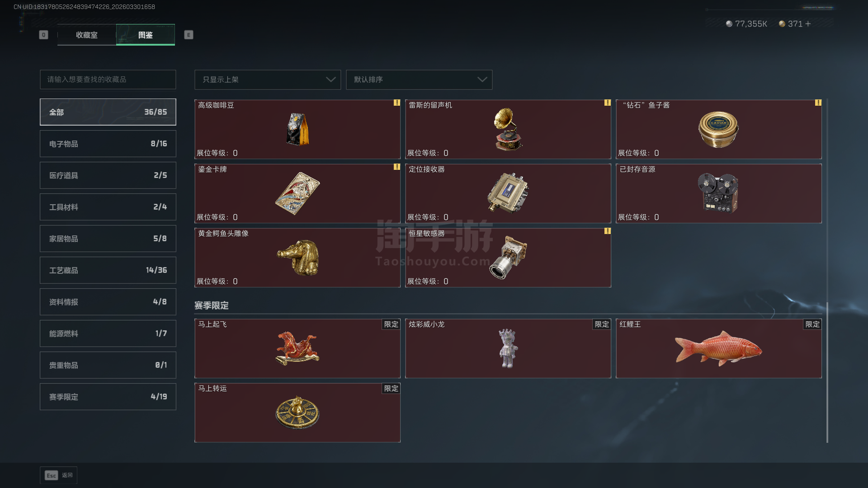The height and width of the screenshot is (488, 868).
Task: Open the gilded card item icon
Action: click(297, 193)
